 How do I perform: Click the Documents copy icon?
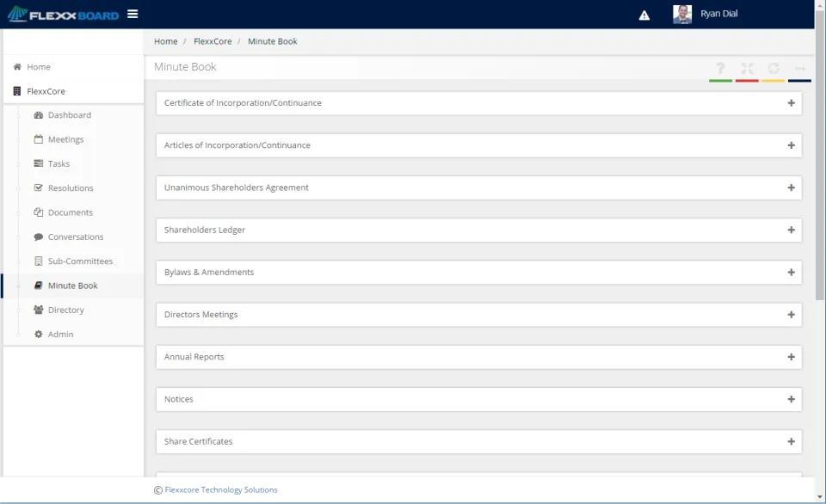click(x=39, y=212)
